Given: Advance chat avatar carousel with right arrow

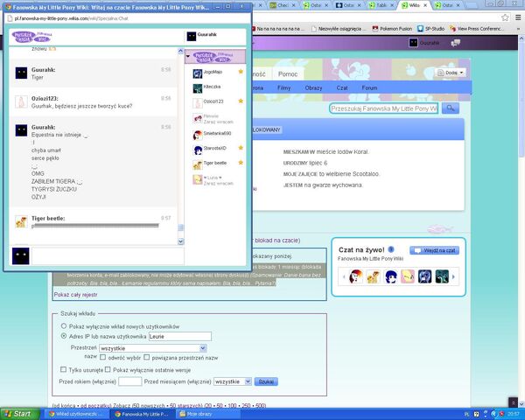Looking at the screenshot, I should (x=453, y=277).
